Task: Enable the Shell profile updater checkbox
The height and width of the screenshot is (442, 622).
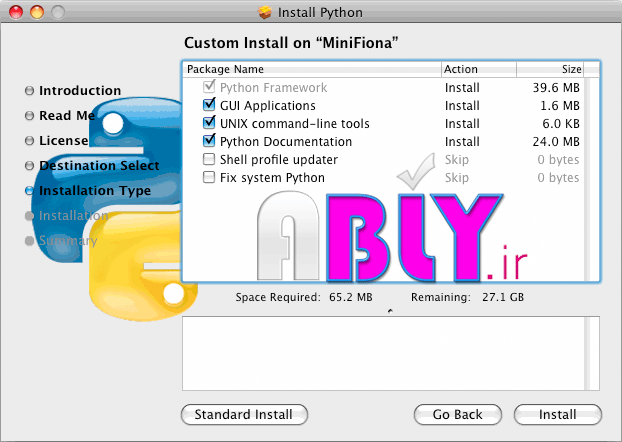Action: tap(209, 159)
